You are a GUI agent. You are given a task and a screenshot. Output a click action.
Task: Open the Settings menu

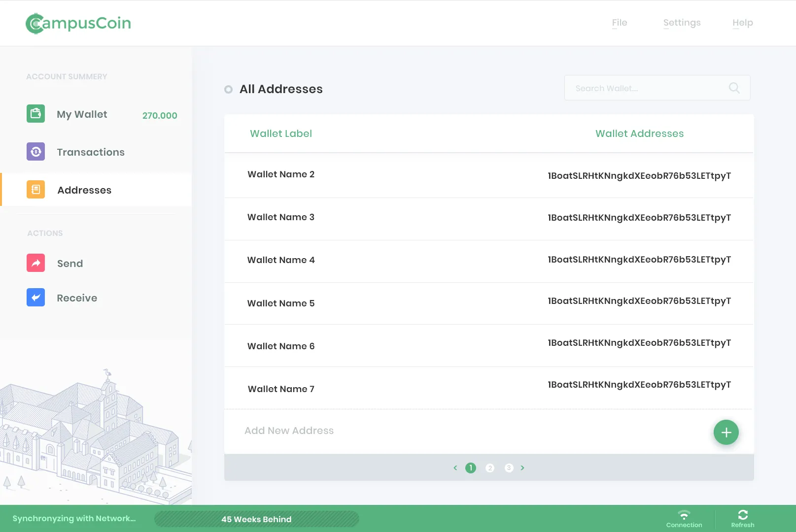point(682,23)
